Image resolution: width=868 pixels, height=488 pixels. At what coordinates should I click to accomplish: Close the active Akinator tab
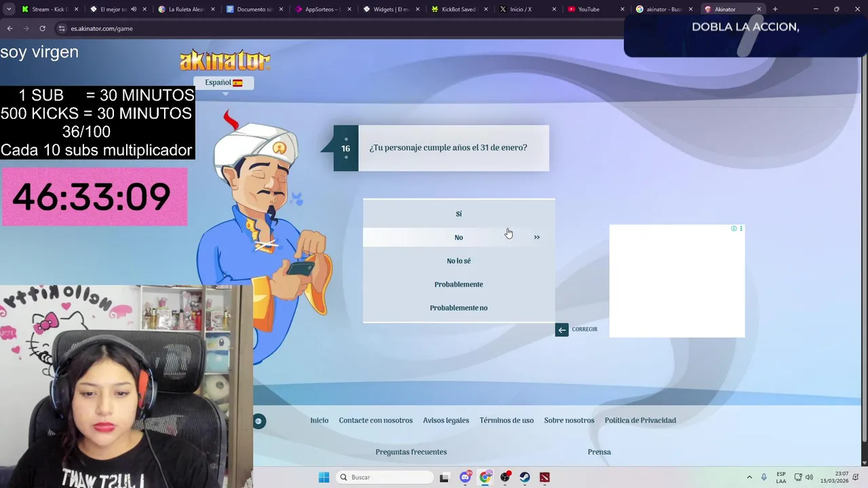(759, 9)
